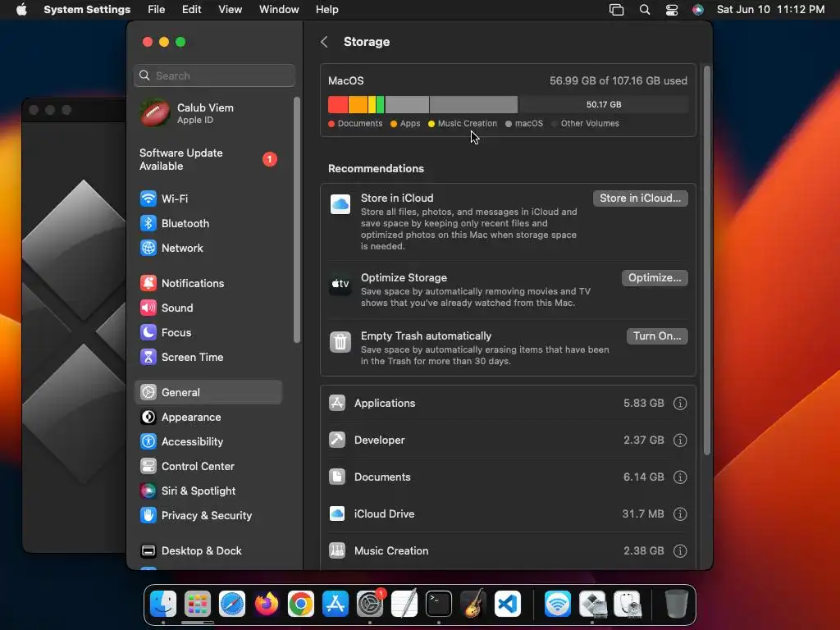Image resolution: width=840 pixels, height=630 pixels.
Task: Open the Applications storage row
Action: click(x=508, y=404)
